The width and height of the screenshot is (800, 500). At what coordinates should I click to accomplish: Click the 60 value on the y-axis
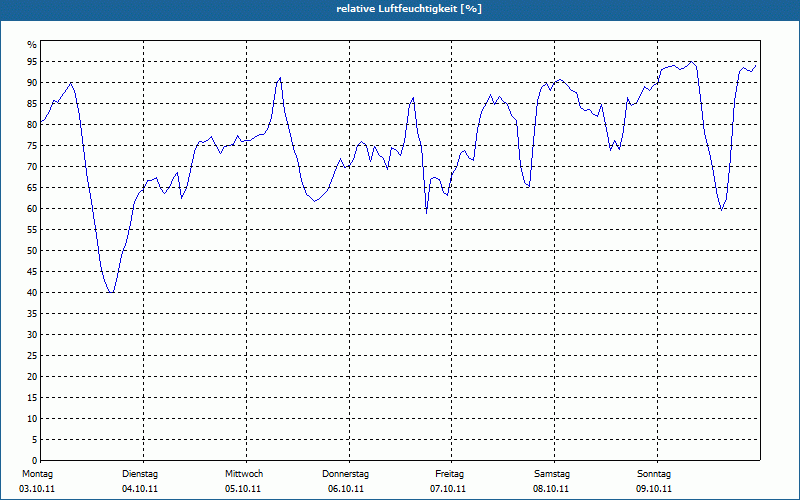(x=32, y=209)
